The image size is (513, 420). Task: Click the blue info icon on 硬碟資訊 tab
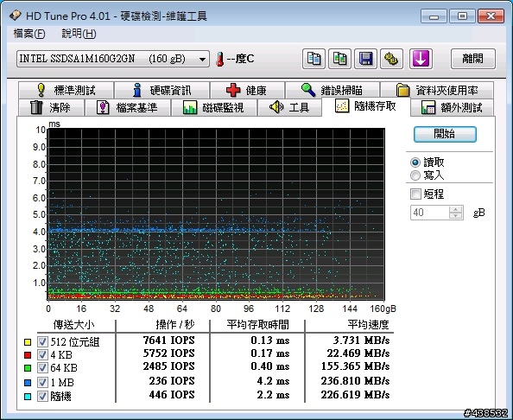(x=137, y=90)
